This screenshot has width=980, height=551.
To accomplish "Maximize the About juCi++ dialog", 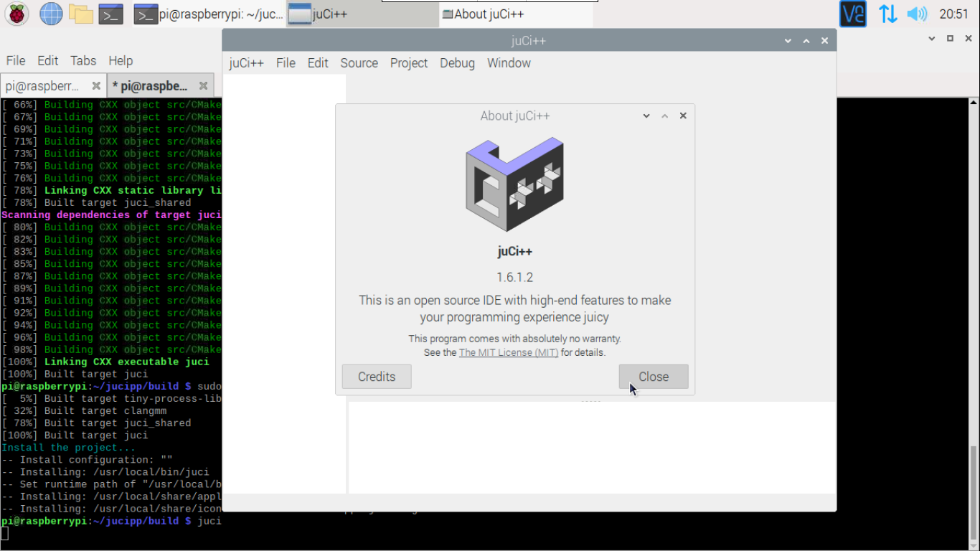I will pyautogui.click(x=664, y=116).
